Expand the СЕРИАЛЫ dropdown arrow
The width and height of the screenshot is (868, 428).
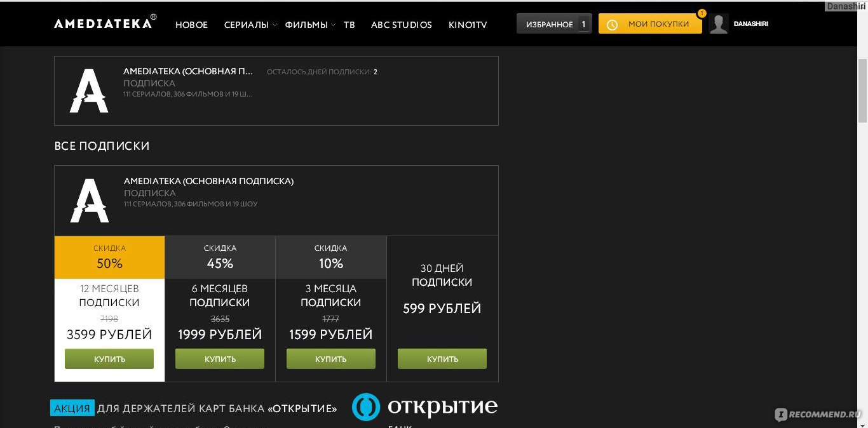tap(275, 25)
